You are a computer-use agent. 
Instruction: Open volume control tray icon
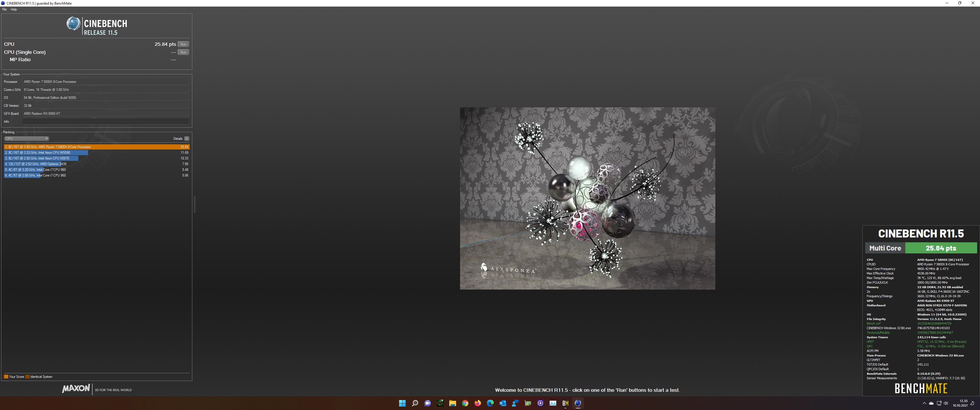[946, 403]
